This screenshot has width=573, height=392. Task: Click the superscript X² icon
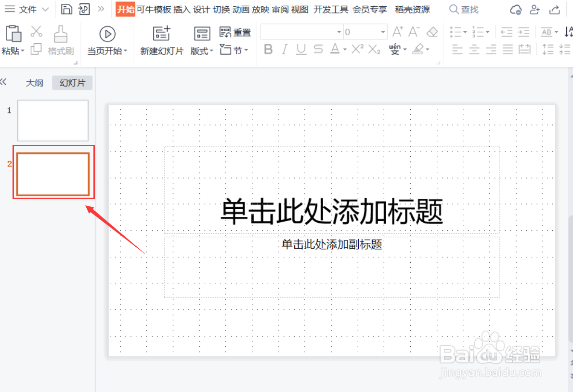point(357,49)
